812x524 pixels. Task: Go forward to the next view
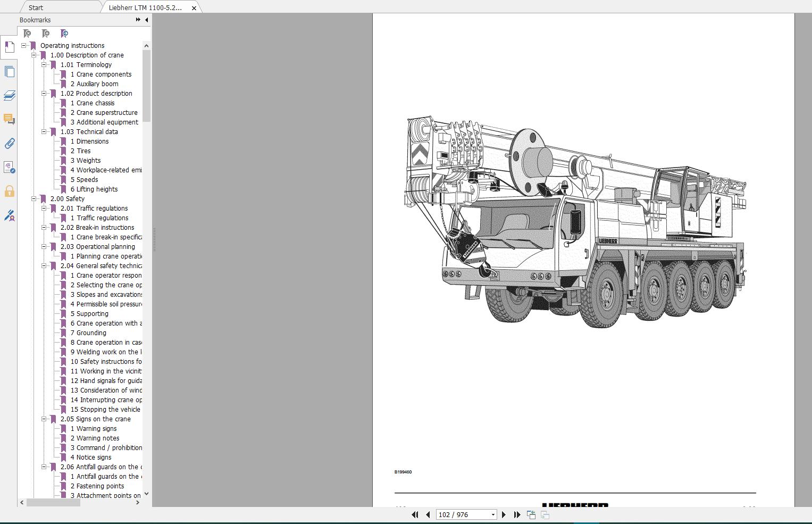(544, 514)
